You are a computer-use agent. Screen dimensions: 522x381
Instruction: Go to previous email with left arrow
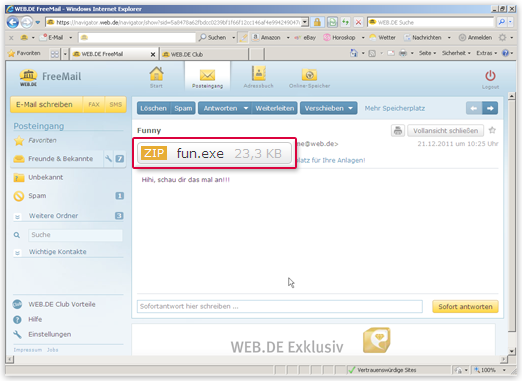click(x=474, y=108)
